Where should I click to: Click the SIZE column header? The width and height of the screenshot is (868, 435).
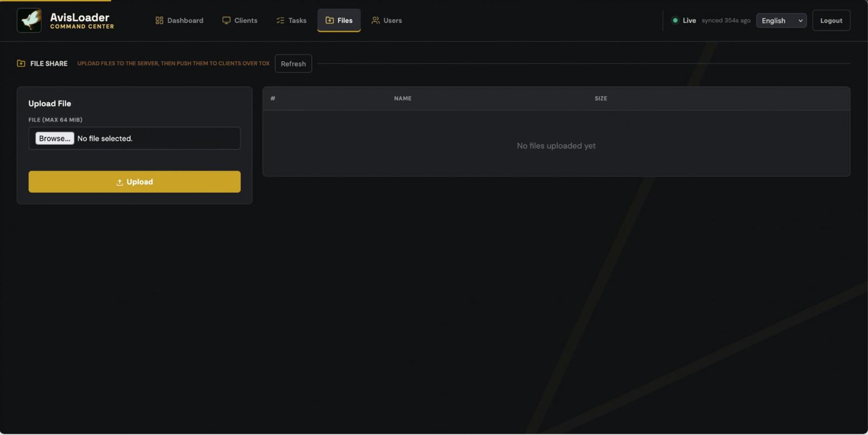click(601, 98)
